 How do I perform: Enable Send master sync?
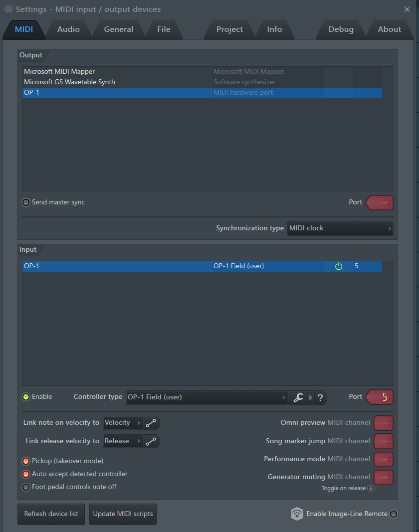(25, 202)
